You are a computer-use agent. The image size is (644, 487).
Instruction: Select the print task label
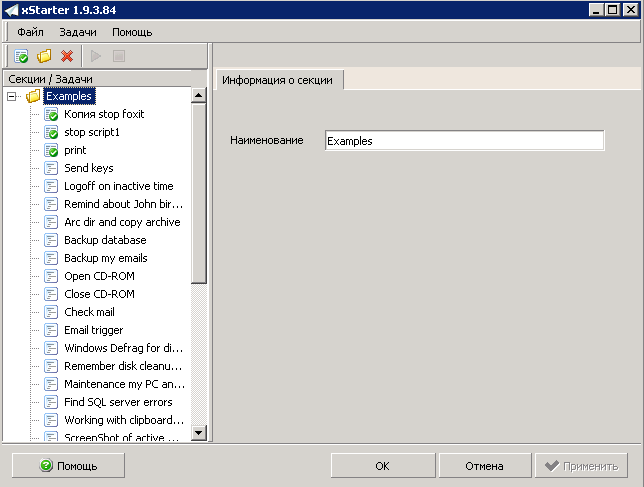click(x=75, y=150)
